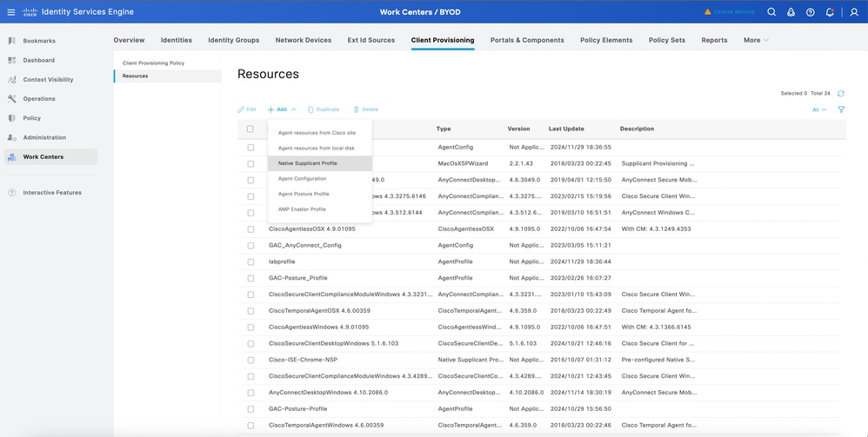This screenshot has width=868, height=437.
Task: Click the Add plus icon
Action: pos(270,109)
